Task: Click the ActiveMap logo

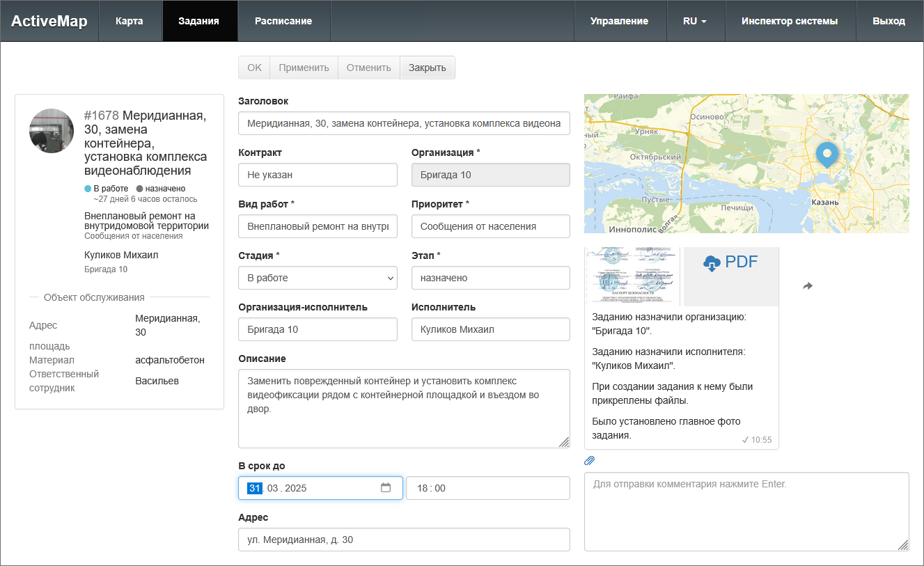Action: [49, 21]
